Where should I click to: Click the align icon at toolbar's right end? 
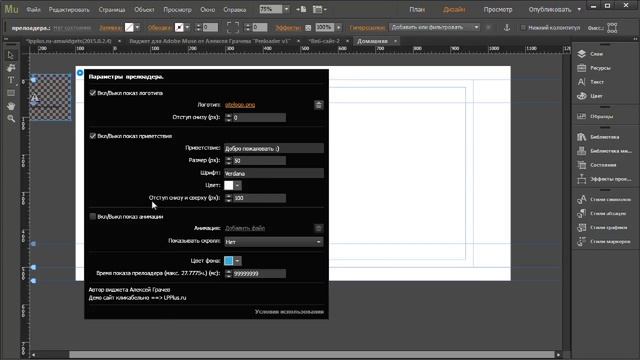[x=612, y=27]
